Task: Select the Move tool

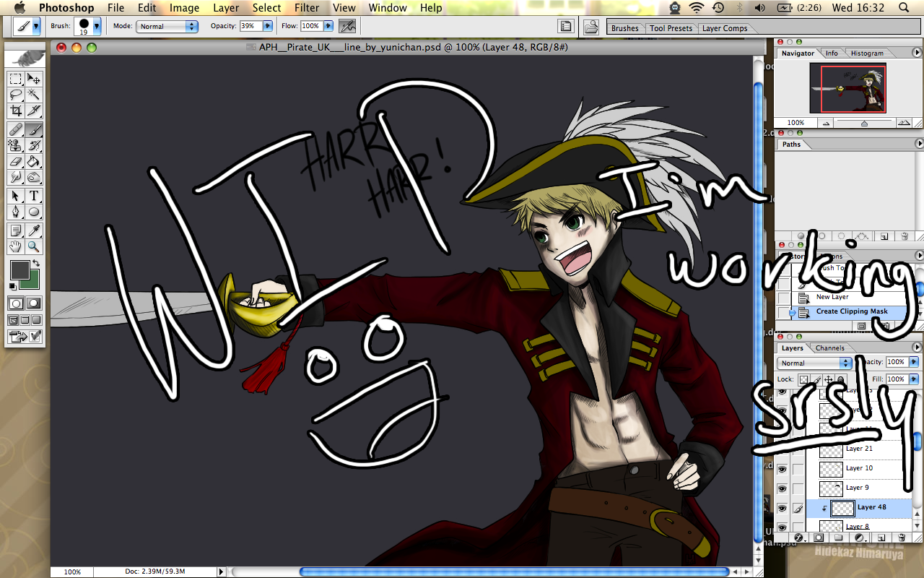Action: tap(34, 79)
